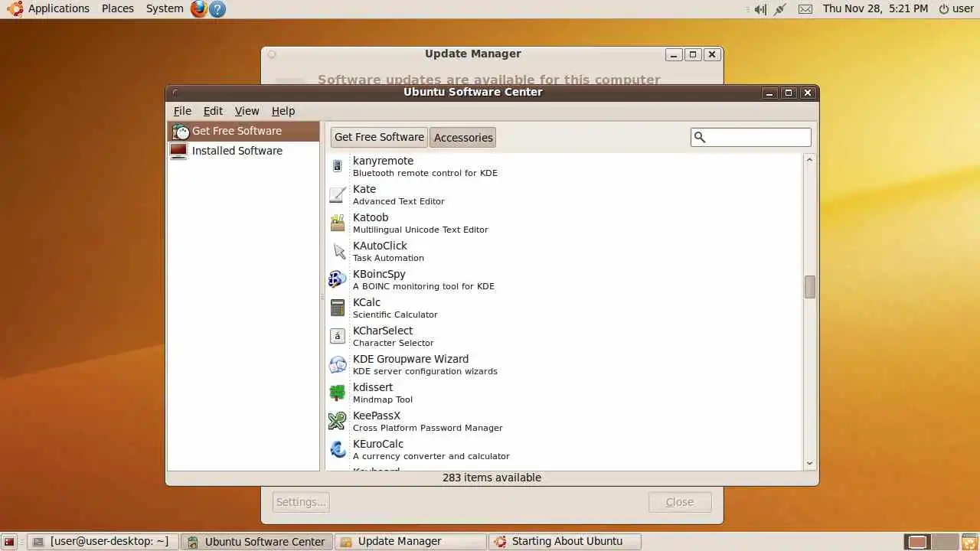Click the KDE Groupware Wizard icon
Image resolution: width=980 pixels, height=551 pixels.
click(x=338, y=364)
